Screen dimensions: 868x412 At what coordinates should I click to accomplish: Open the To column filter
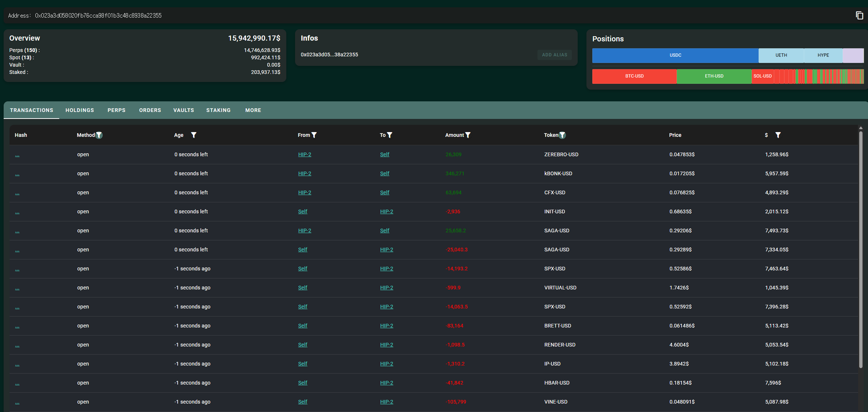pyautogui.click(x=390, y=135)
